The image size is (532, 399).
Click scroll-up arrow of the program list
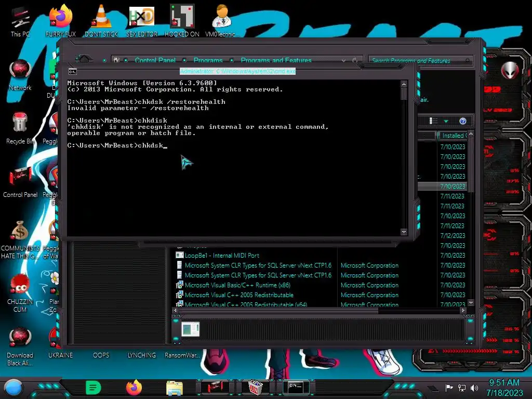(471, 134)
